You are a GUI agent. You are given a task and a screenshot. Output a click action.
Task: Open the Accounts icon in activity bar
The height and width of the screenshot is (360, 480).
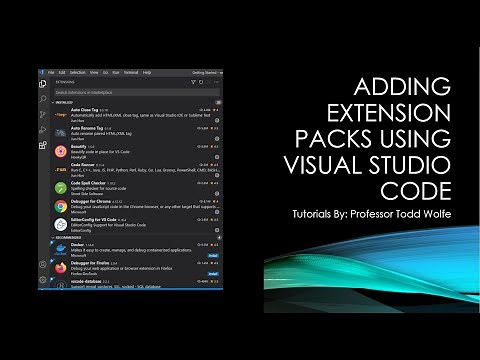(x=43, y=264)
